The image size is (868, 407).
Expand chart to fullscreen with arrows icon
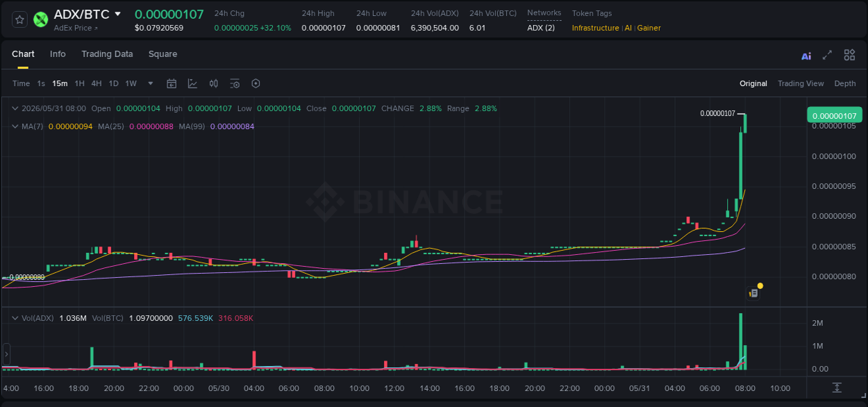[x=827, y=55]
